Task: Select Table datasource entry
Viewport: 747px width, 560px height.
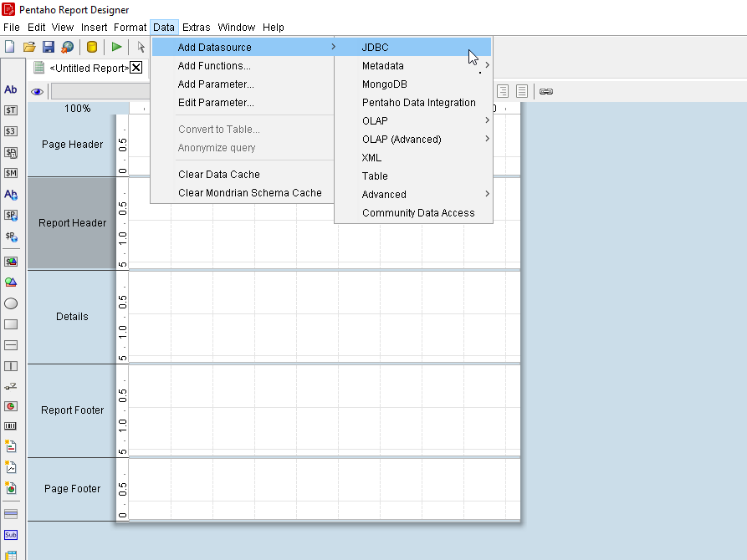Action: pos(413,176)
